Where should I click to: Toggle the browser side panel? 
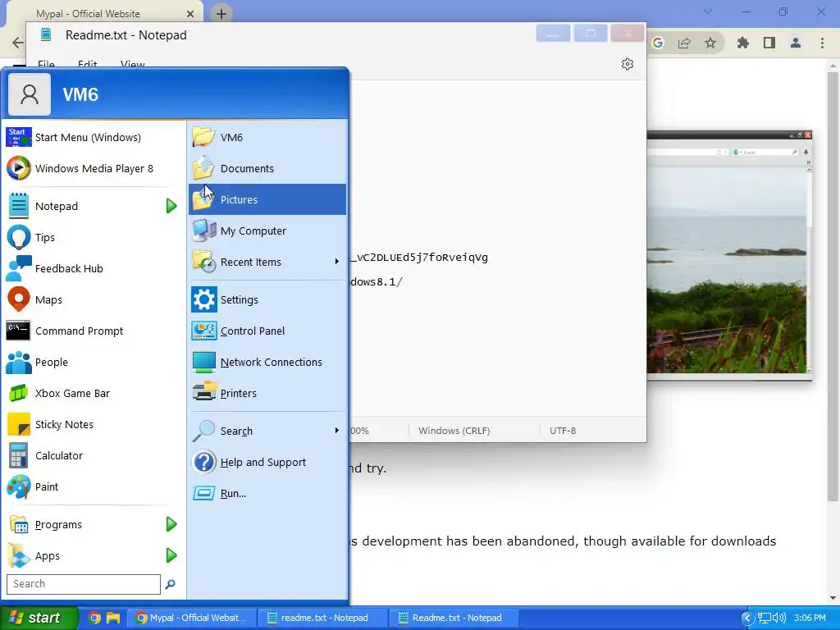769,43
